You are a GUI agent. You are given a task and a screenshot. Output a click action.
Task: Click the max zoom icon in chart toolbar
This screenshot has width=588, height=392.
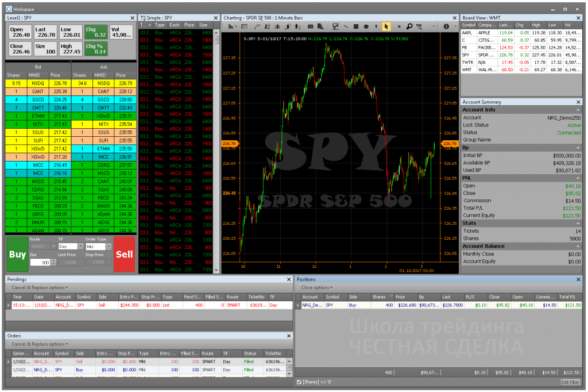tap(419, 26)
